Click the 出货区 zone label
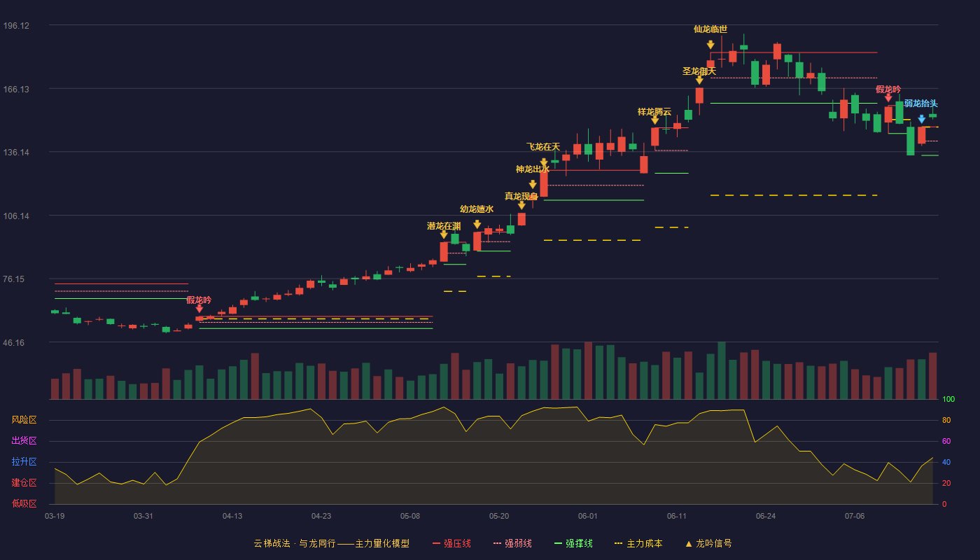The height and width of the screenshot is (560, 980). [24, 441]
